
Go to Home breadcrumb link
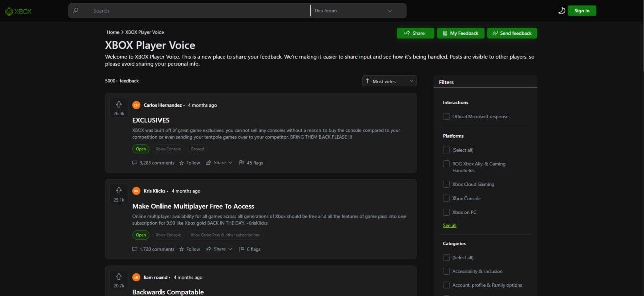(113, 32)
